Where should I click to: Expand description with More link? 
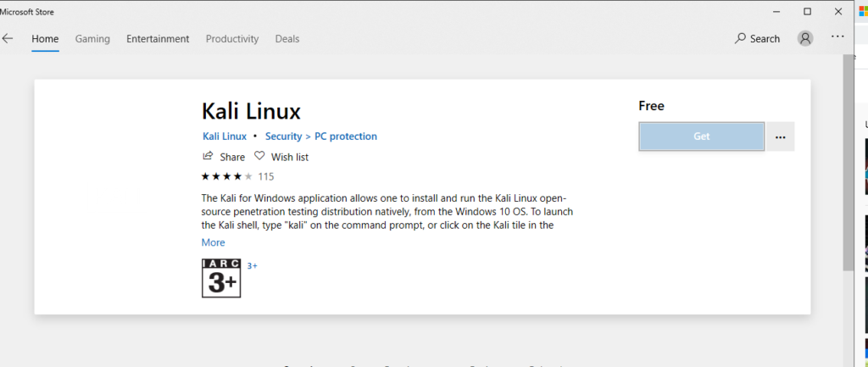pyautogui.click(x=213, y=242)
